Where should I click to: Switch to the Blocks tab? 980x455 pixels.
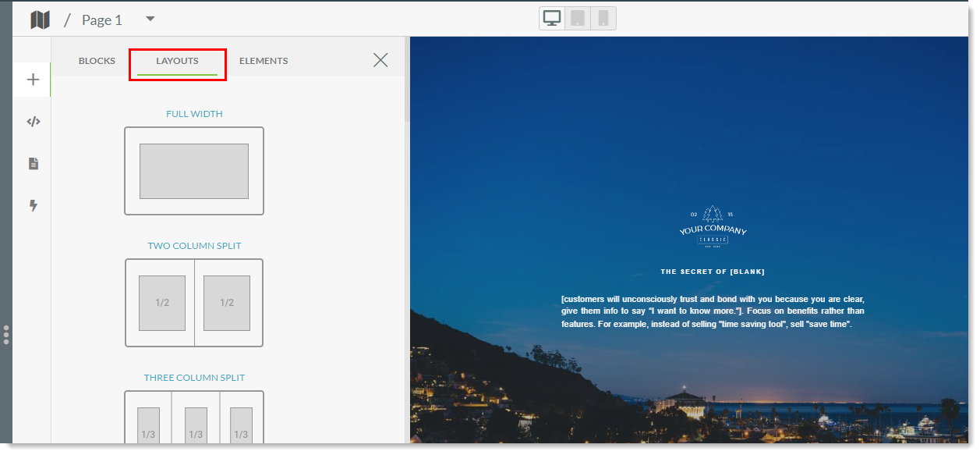click(97, 61)
